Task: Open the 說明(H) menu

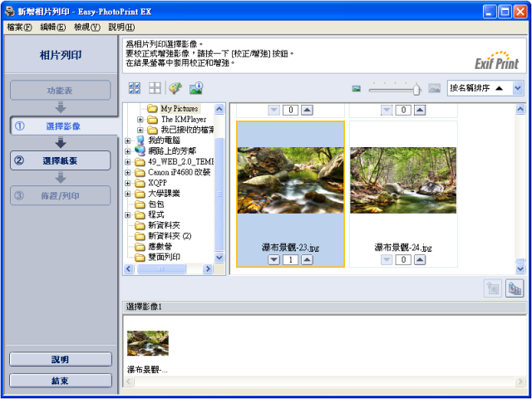Action: (121, 27)
